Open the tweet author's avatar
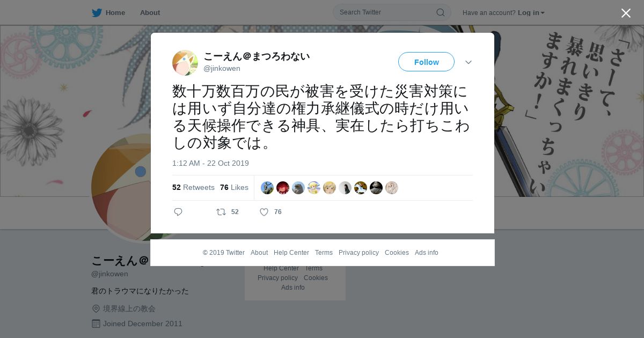Screen dimensions: 644x338 (185, 63)
